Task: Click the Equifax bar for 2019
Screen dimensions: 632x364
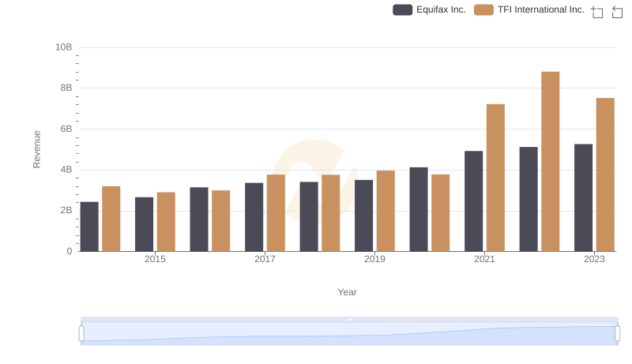Action: point(363,216)
